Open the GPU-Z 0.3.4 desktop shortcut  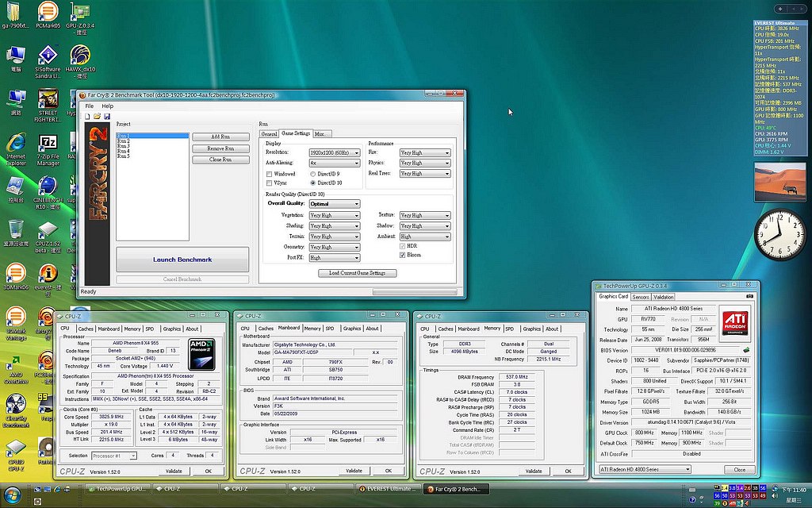pyautogui.click(x=80, y=17)
